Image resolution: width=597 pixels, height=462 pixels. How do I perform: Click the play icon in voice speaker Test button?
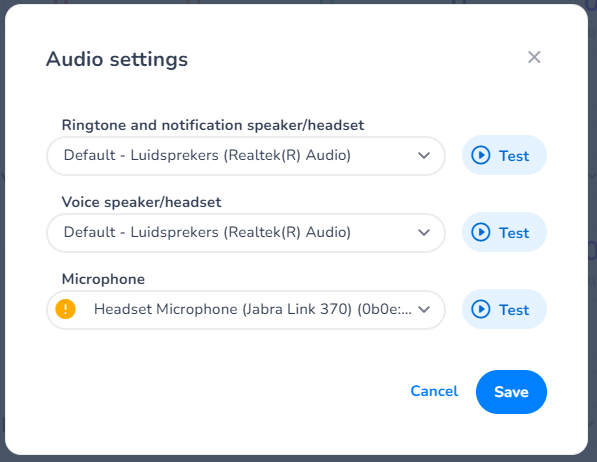480,232
